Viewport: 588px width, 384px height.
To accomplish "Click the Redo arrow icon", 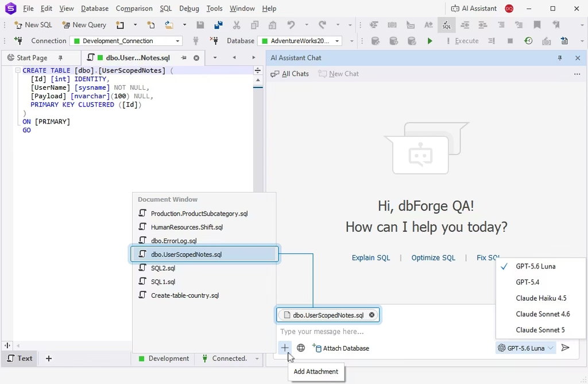I will [x=322, y=25].
